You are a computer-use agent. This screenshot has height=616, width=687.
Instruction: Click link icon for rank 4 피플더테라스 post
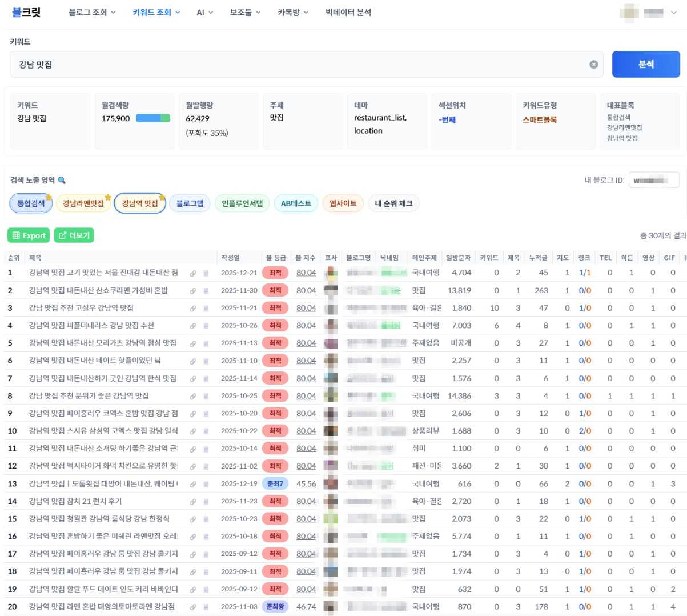pos(193,326)
